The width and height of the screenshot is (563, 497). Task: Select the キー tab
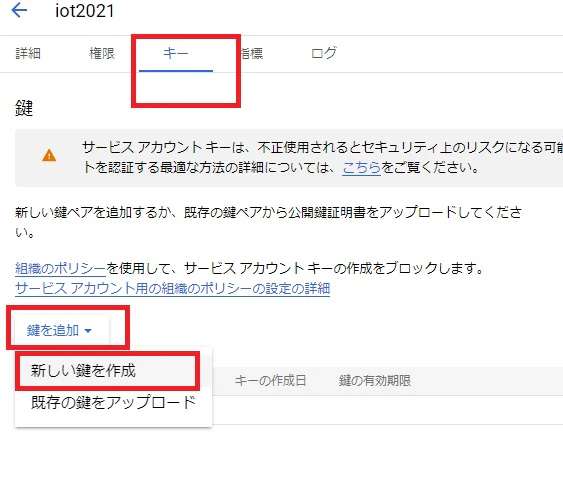(x=176, y=54)
